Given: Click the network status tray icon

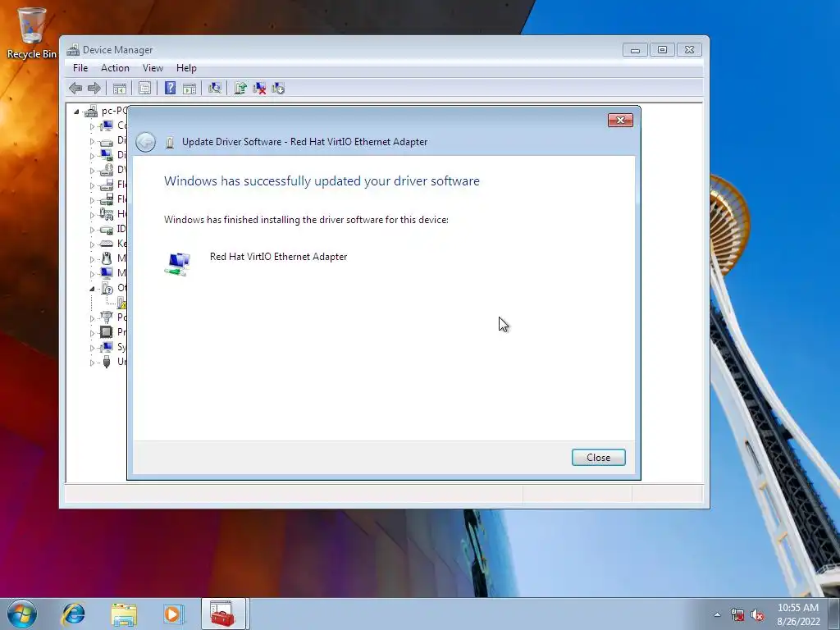Looking at the screenshot, I should pos(737,614).
